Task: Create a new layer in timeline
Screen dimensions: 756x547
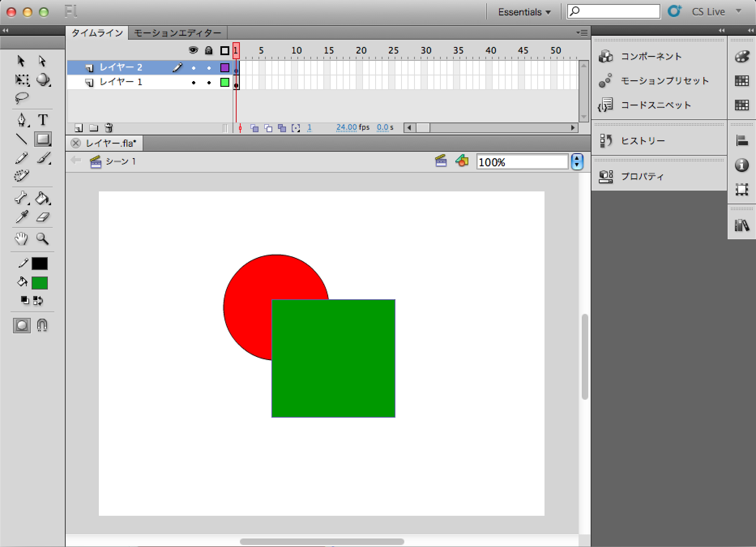Action: pyautogui.click(x=79, y=128)
